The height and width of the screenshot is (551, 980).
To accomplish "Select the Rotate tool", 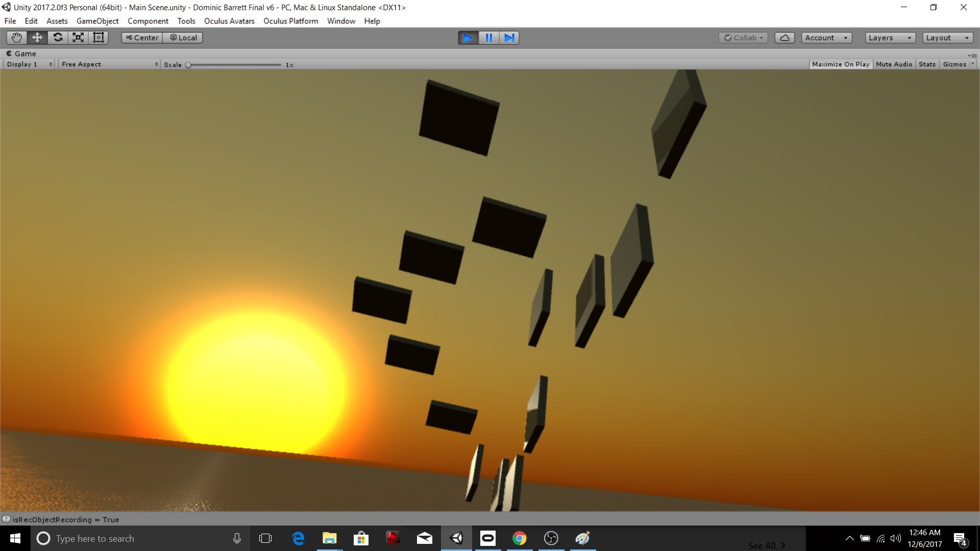I will [58, 38].
